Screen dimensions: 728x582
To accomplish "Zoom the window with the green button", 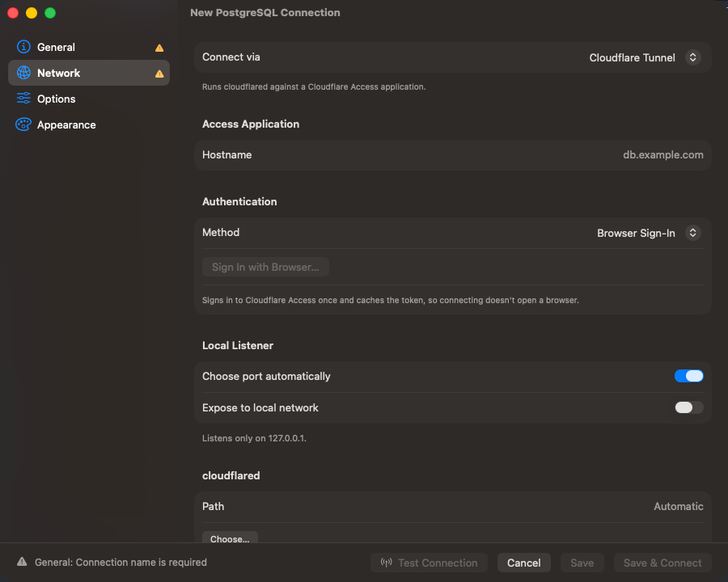I will (x=50, y=13).
